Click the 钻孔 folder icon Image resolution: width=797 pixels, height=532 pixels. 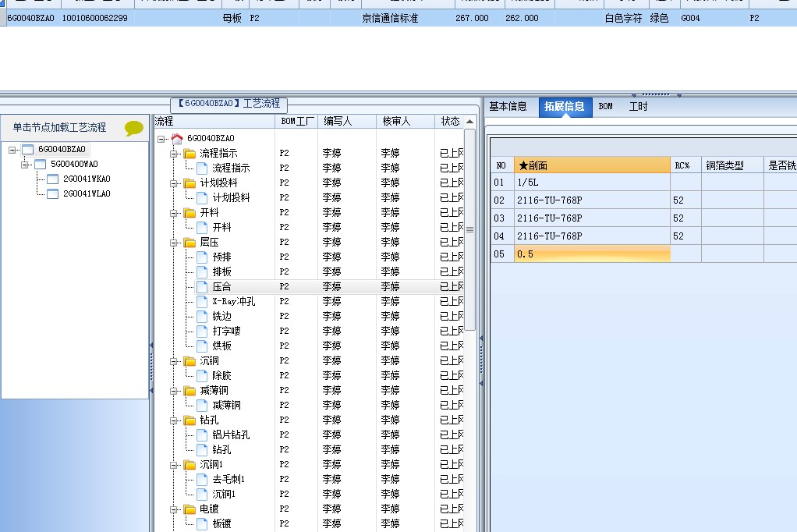tap(190, 420)
